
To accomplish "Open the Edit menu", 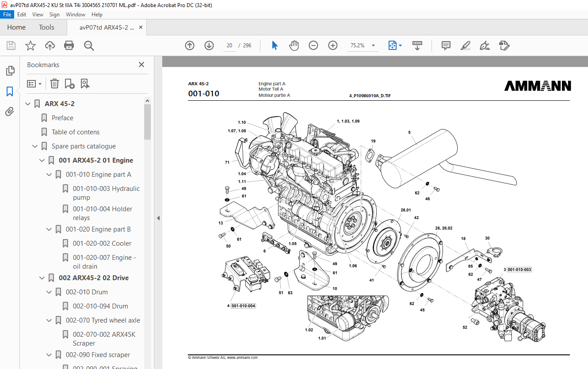I will [22, 15].
